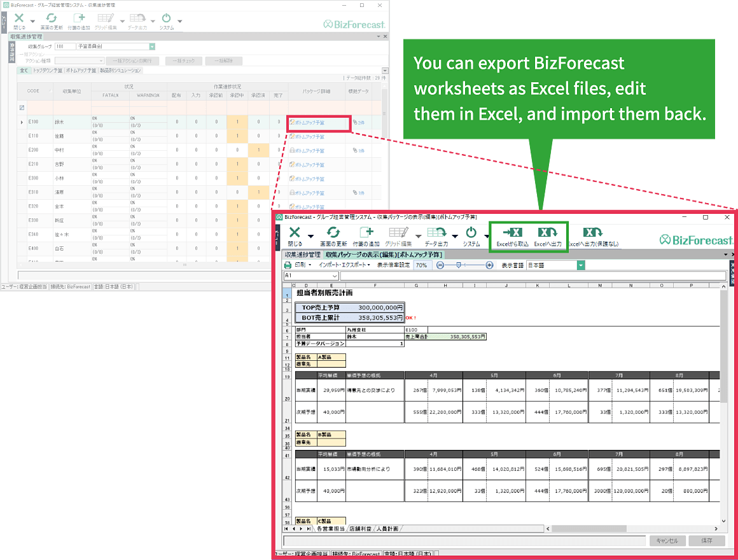Click the 閉じる close icon in the front package window
Viewport: 738px width, 560px height.
295,232
